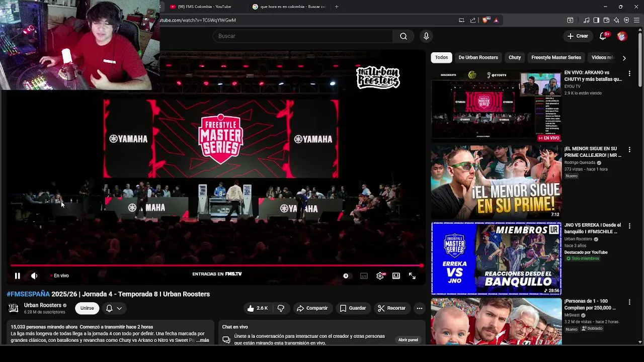Like the video

(258, 308)
